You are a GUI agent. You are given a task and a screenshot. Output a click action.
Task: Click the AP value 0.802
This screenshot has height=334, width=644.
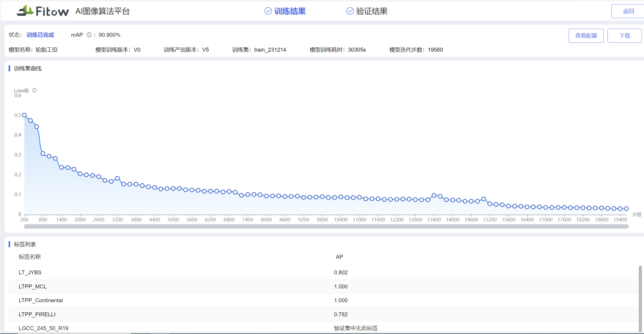point(341,273)
